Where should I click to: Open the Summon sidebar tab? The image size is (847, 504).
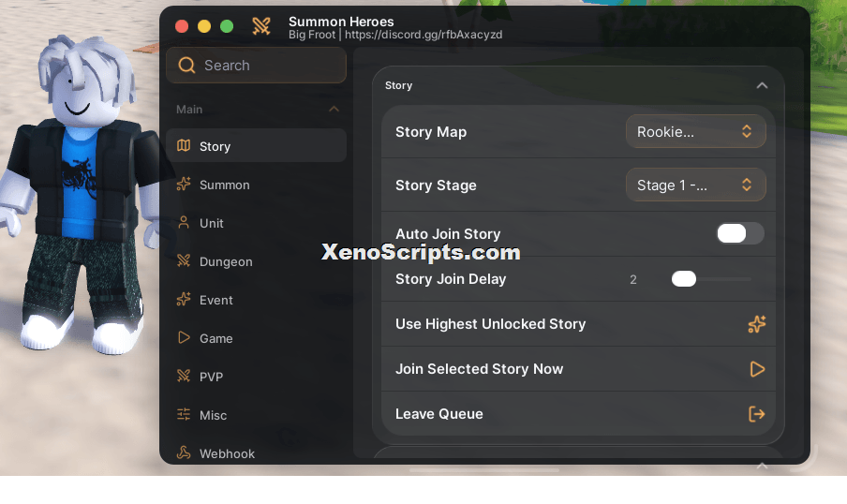(x=256, y=185)
